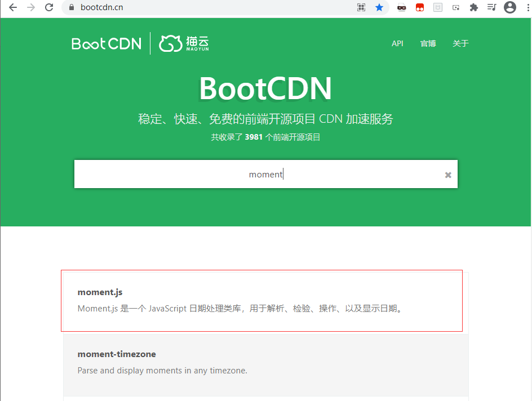The image size is (532, 401).
Task: View site info via lock icon
Action: (x=72, y=7)
